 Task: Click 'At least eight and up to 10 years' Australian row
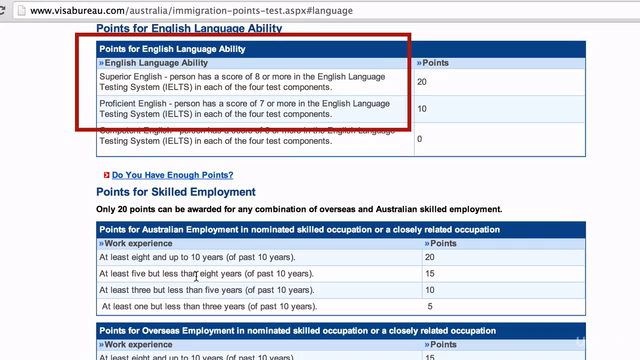pyautogui.click(x=260, y=258)
